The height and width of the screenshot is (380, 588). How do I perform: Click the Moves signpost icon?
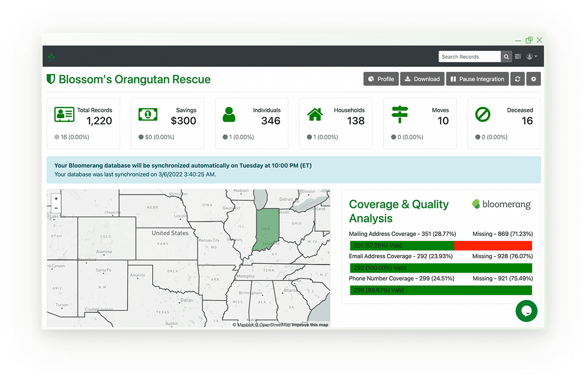point(400,114)
